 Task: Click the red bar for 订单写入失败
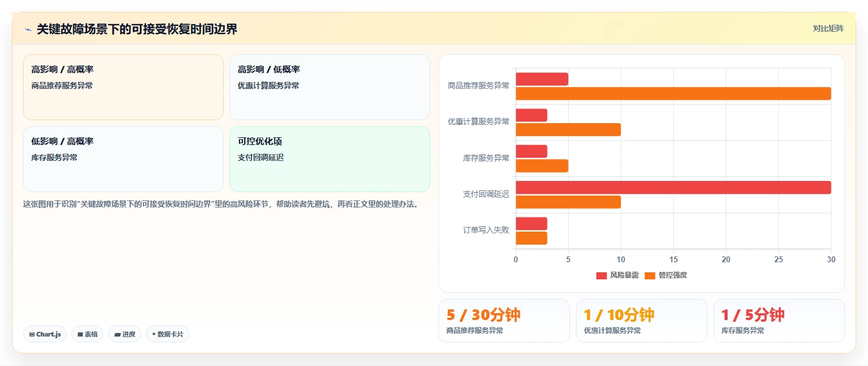pyautogui.click(x=531, y=224)
